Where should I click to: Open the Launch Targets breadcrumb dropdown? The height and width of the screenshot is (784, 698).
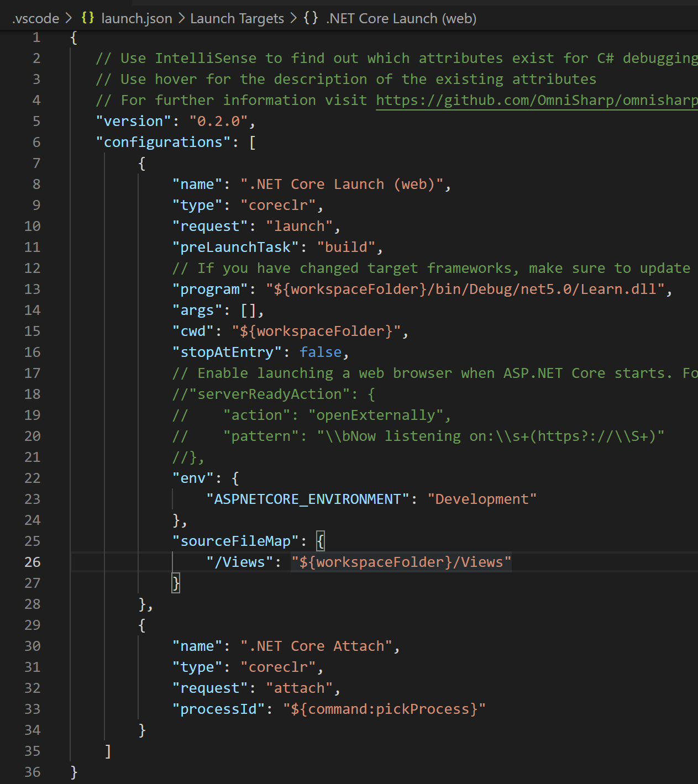click(x=237, y=18)
